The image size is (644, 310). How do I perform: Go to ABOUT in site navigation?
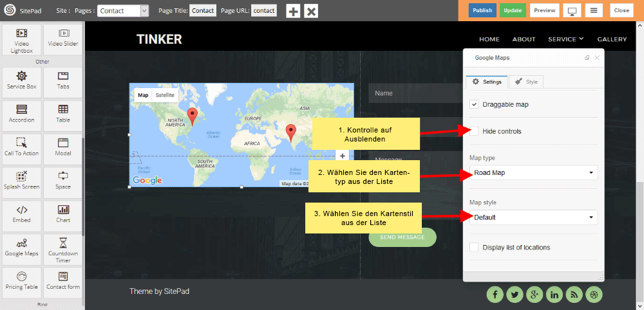524,39
